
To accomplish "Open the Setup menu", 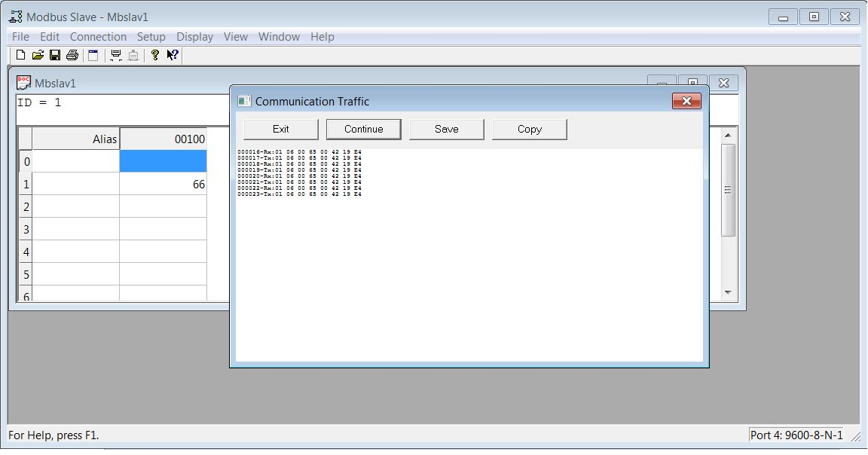I will [x=151, y=36].
